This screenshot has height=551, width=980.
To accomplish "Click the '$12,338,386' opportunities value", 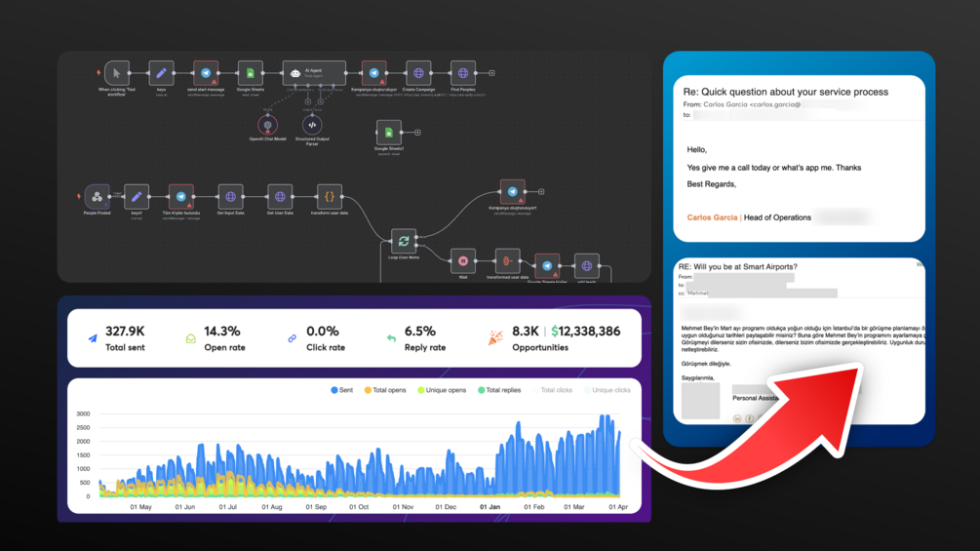I will pyautogui.click(x=586, y=332).
